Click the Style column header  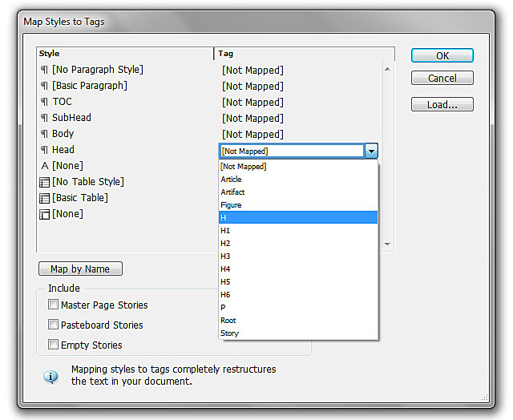125,54
